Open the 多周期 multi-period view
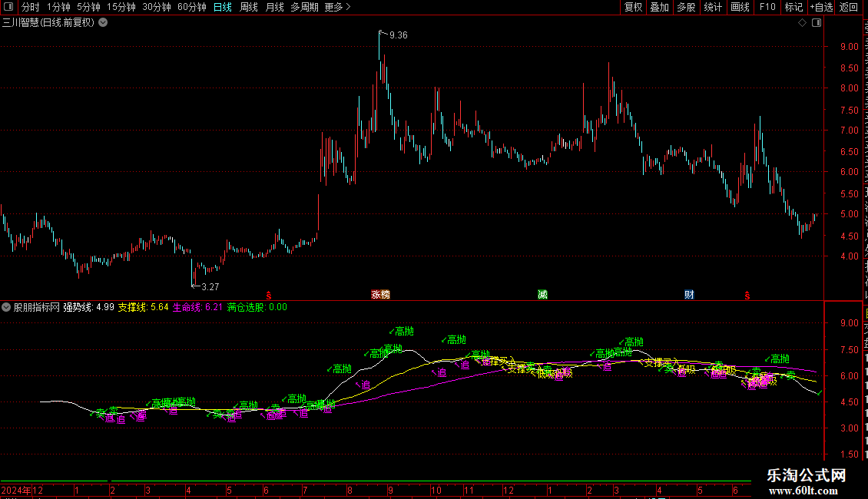Image resolution: width=868 pixels, height=499 pixels. (x=304, y=7)
